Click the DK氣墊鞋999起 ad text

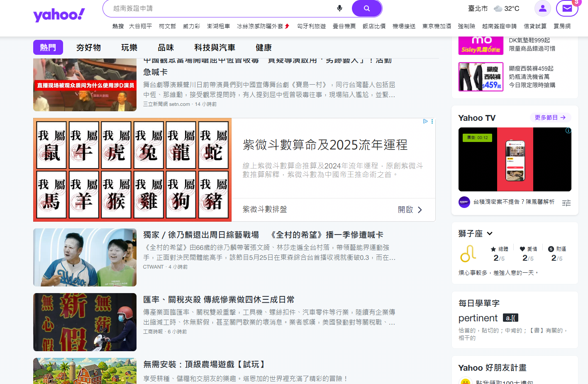(x=529, y=40)
